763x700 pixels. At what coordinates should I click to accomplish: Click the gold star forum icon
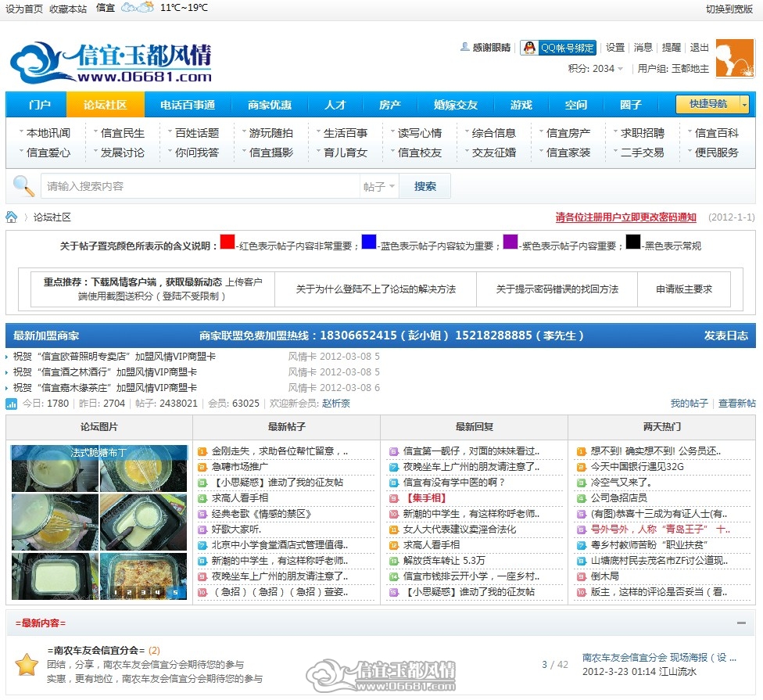click(27, 665)
